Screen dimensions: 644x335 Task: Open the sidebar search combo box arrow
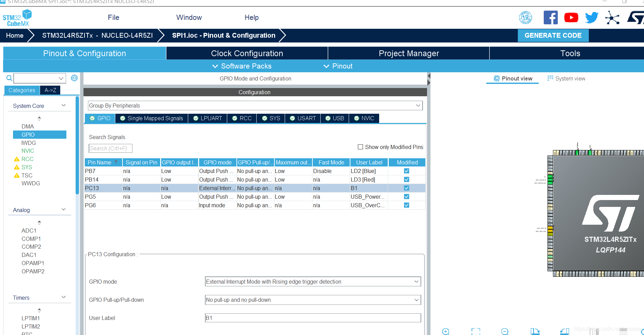(61, 78)
